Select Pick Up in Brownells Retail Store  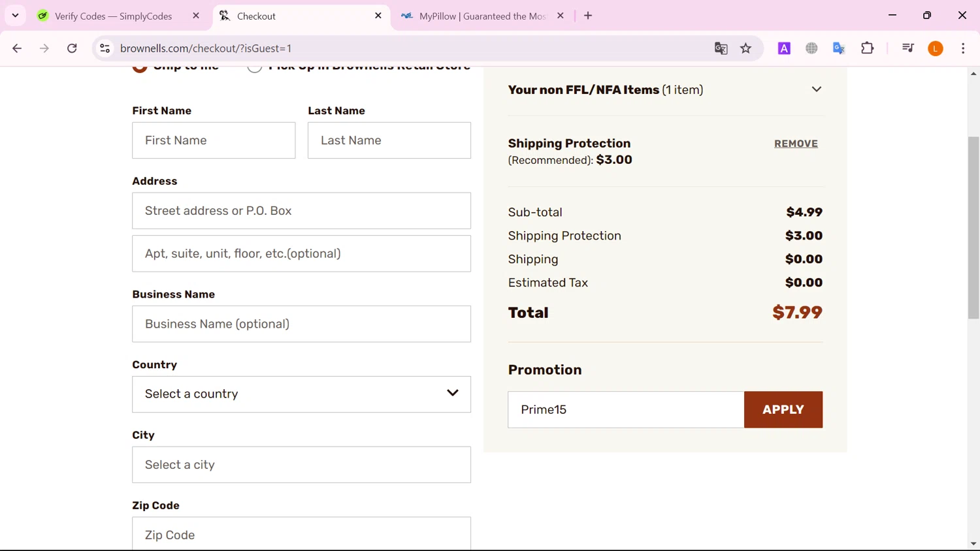point(255,67)
